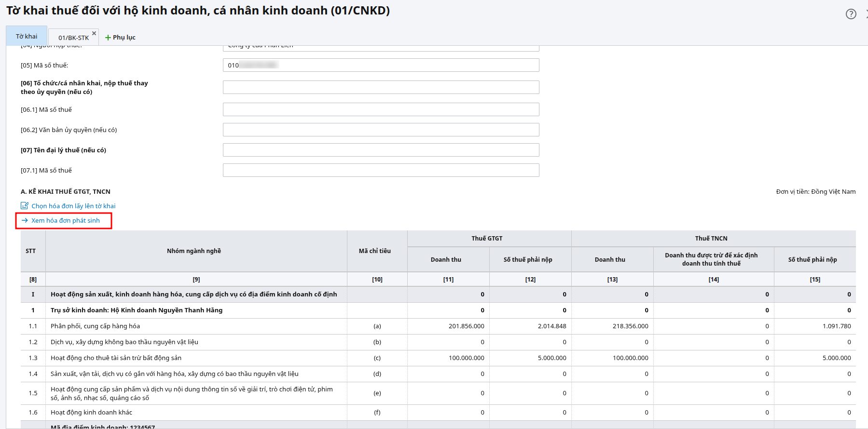Switch to the Tờ khai tab

27,37
